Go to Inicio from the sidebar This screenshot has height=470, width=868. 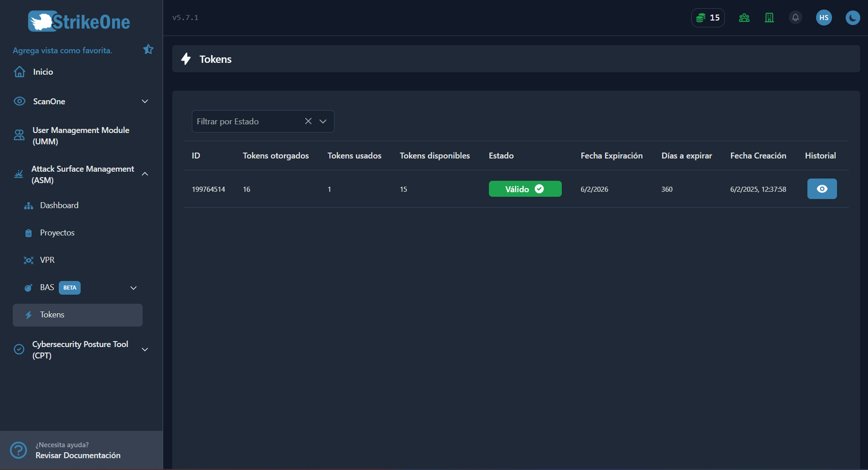[x=43, y=72]
